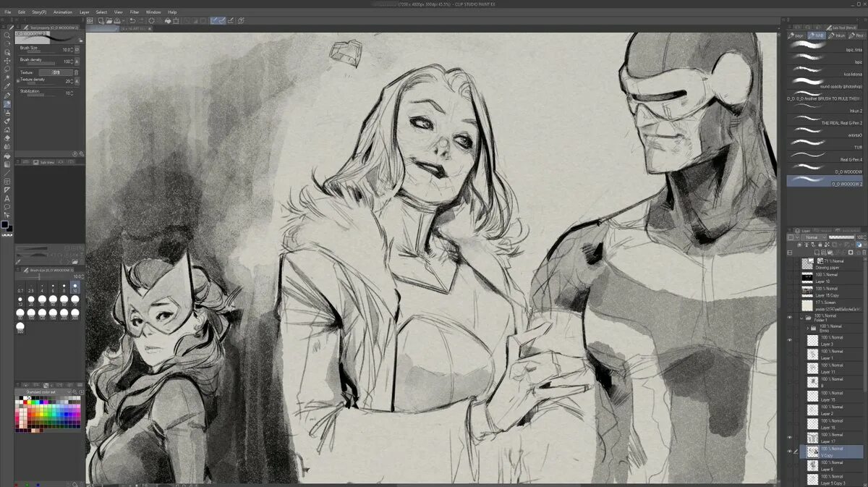Toggle Snap to special ruler in command bar
The image size is (868, 487).
tap(223, 21)
